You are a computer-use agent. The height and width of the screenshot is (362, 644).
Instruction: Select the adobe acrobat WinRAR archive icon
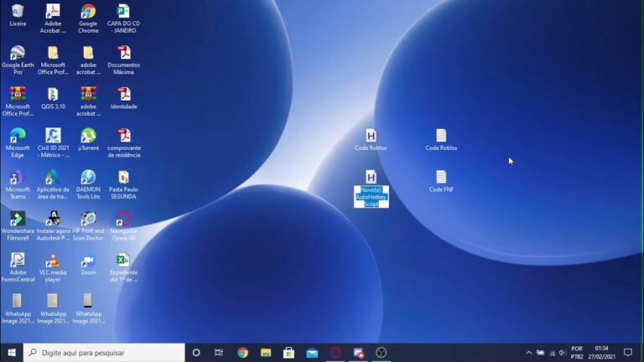pos(88,94)
